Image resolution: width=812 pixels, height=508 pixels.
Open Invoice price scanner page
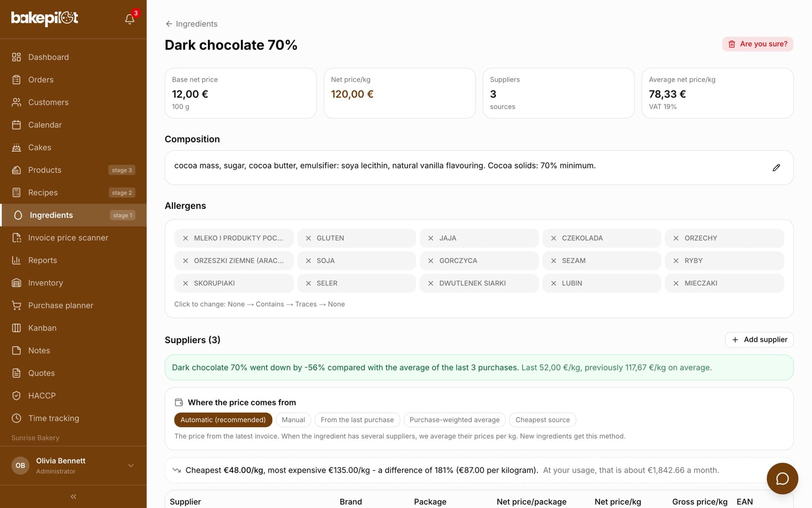pyautogui.click(x=73, y=238)
